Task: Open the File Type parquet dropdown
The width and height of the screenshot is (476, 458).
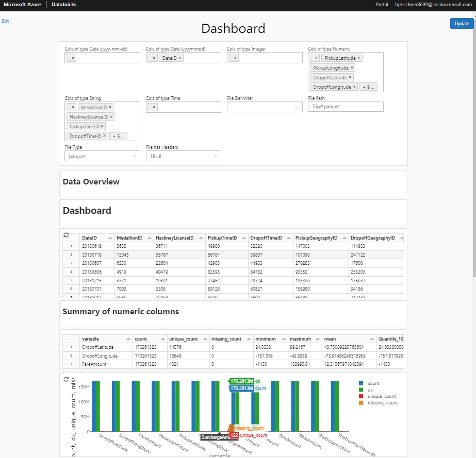Action: (102, 156)
